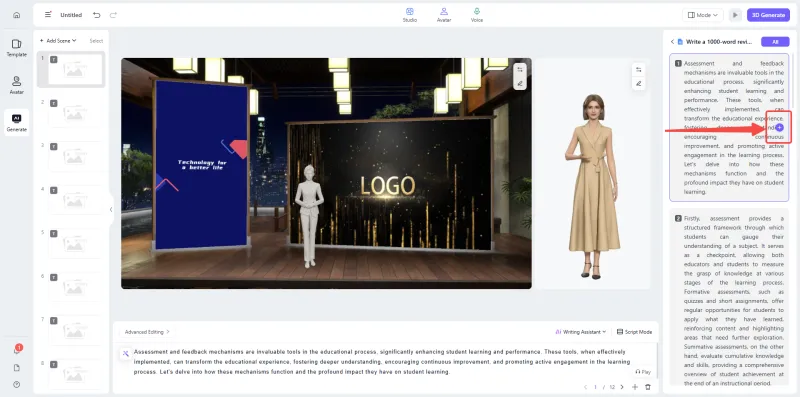Switch to the Voice tab
The height and width of the screenshot is (397, 800).
click(x=477, y=15)
